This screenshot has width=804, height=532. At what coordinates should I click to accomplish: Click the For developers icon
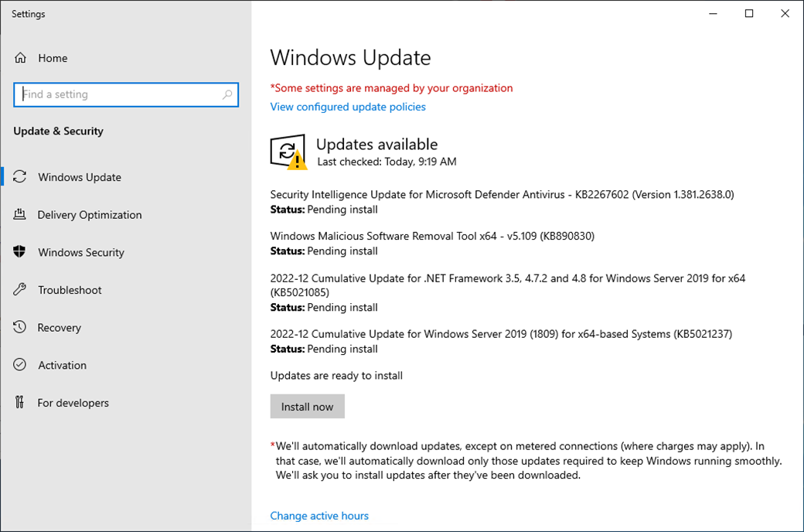[x=20, y=403]
